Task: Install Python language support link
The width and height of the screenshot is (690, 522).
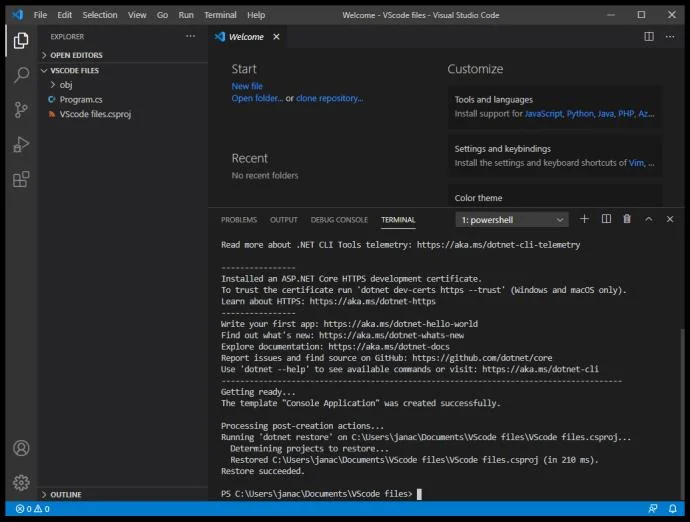Action: coord(580,114)
